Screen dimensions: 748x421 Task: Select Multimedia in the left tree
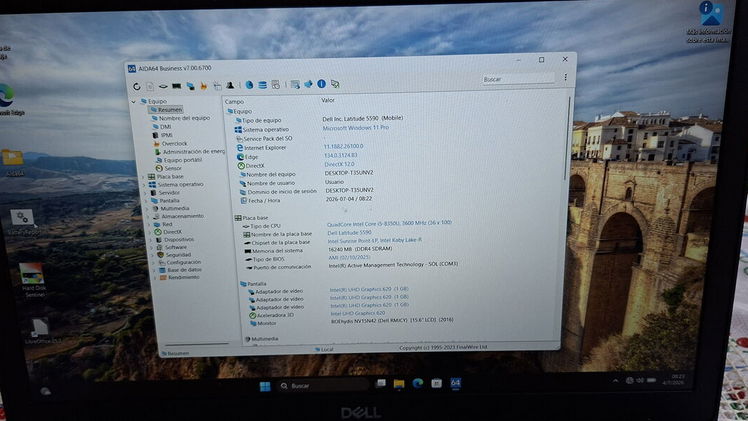[171, 208]
